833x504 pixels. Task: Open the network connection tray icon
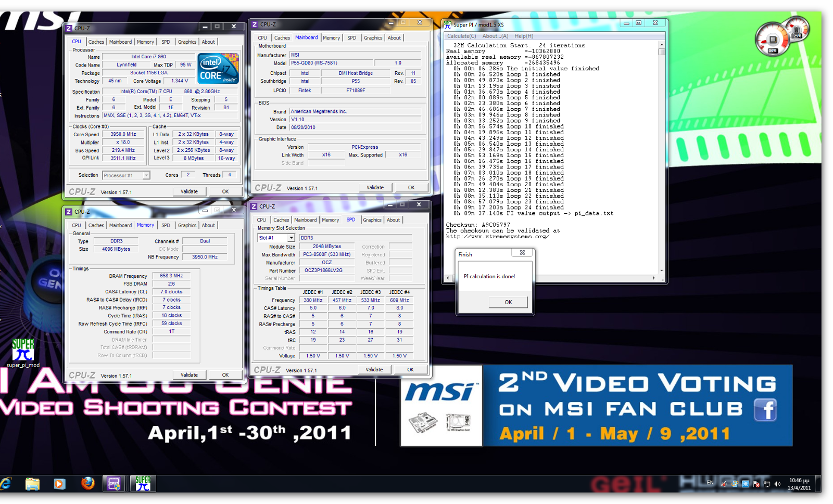767,484
